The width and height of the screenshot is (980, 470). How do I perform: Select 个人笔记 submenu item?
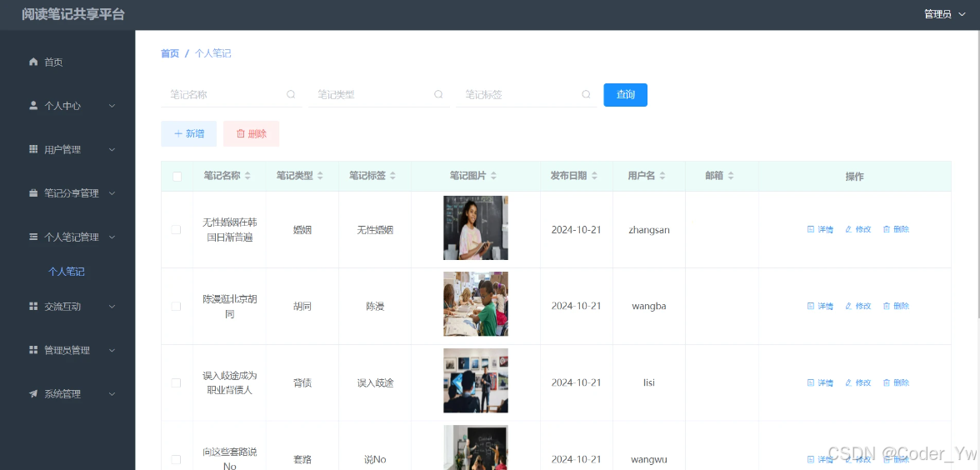tap(67, 272)
